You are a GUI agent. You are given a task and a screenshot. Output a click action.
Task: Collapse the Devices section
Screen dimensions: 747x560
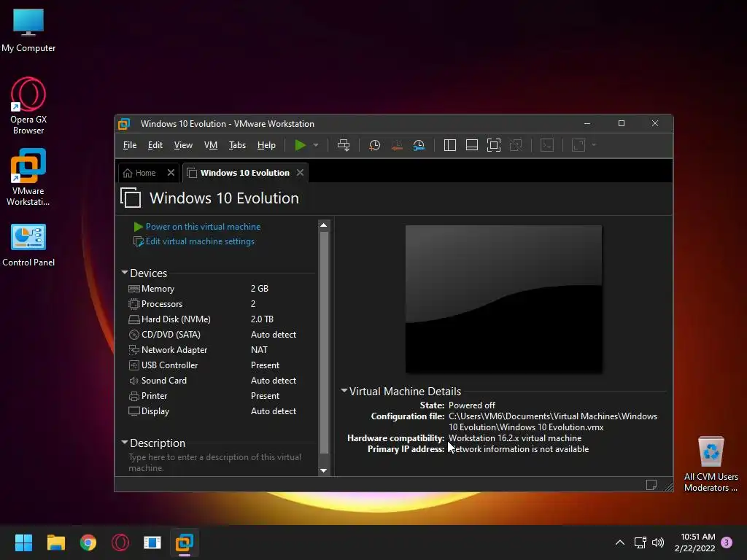coord(124,273)
